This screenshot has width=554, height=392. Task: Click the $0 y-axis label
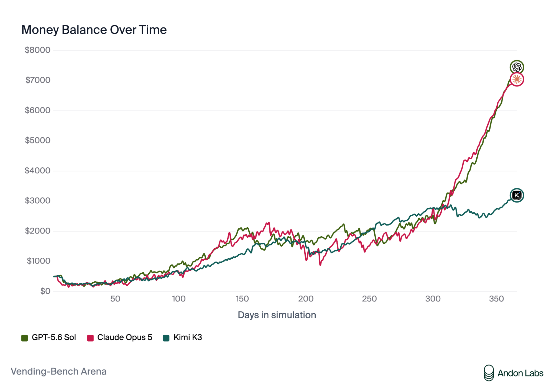(45, 291)
